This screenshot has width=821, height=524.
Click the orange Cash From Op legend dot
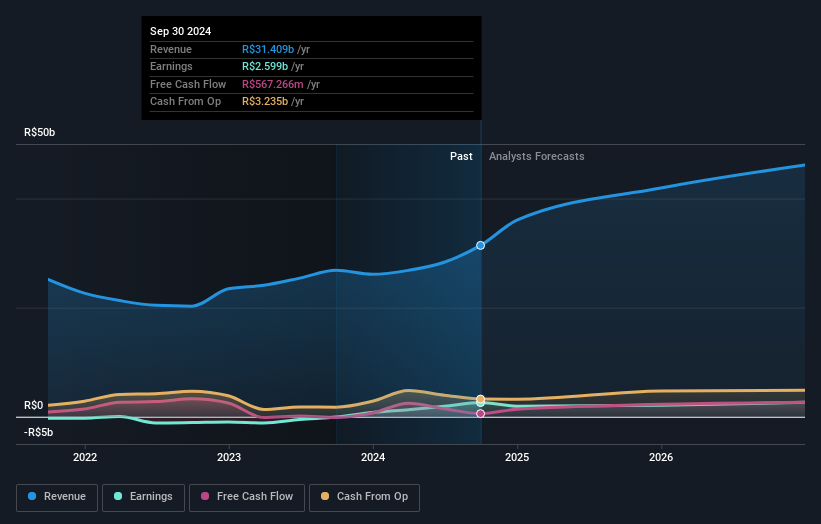pyautogui.click(x=325, y=496)
